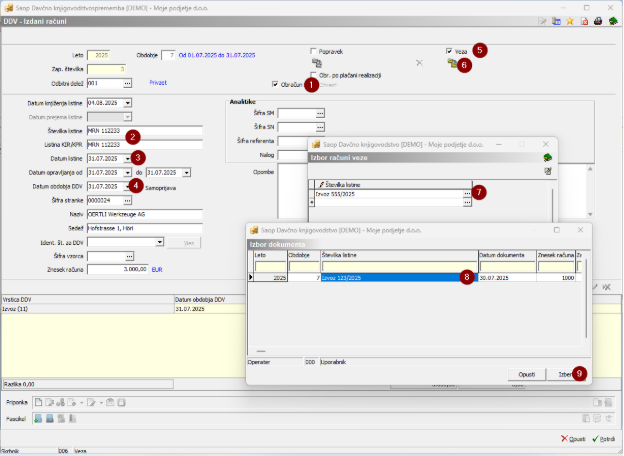This screenshot has height=456, width=624.
Task: Click Izberi button in Izbor dokumenta
Action: coord(566,374)
